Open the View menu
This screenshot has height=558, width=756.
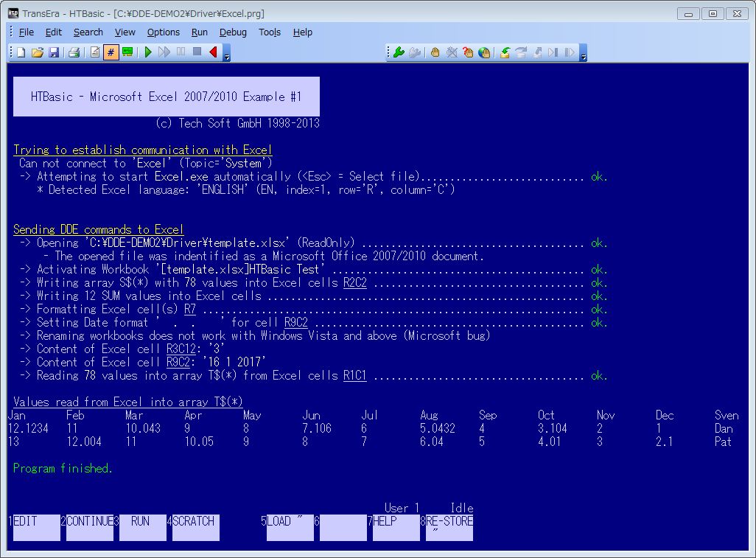tap(125, 32)
